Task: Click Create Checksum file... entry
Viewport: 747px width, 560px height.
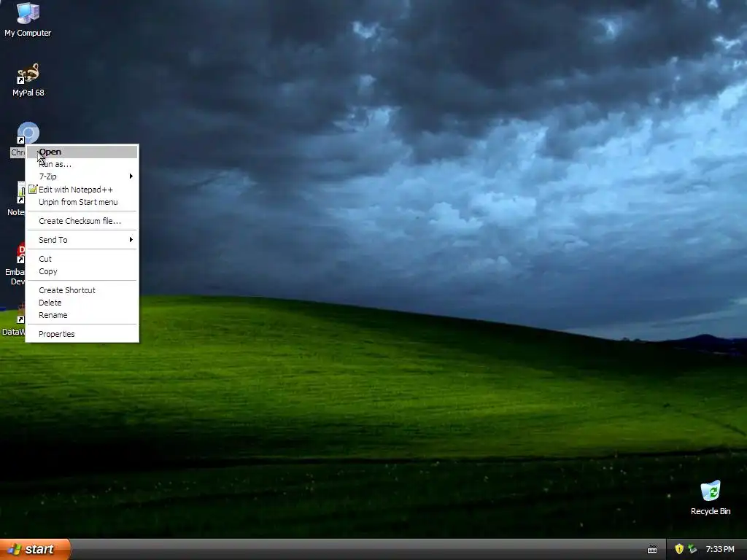Action: click(x=82, y=221)
